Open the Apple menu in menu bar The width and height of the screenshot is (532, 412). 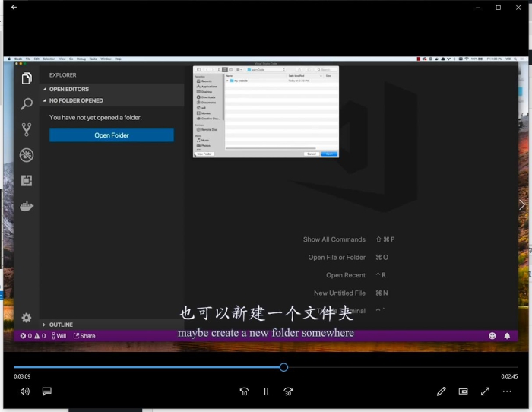click(9, 59)
